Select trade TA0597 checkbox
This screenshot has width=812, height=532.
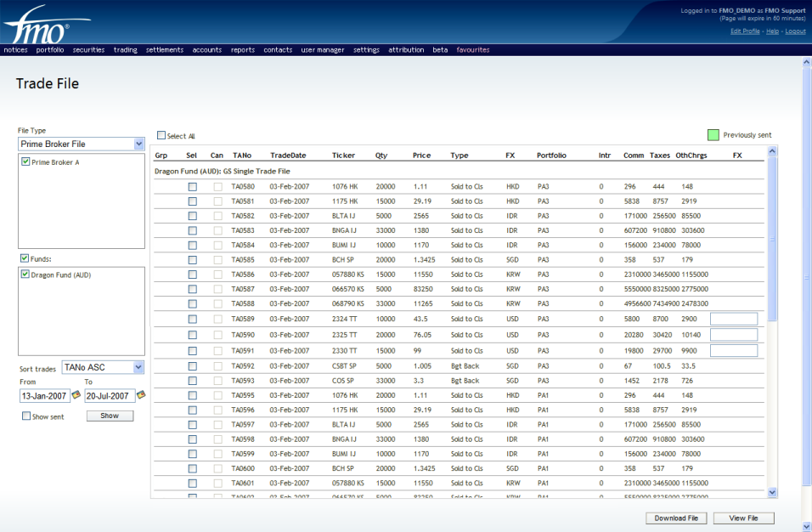(193, 425)
